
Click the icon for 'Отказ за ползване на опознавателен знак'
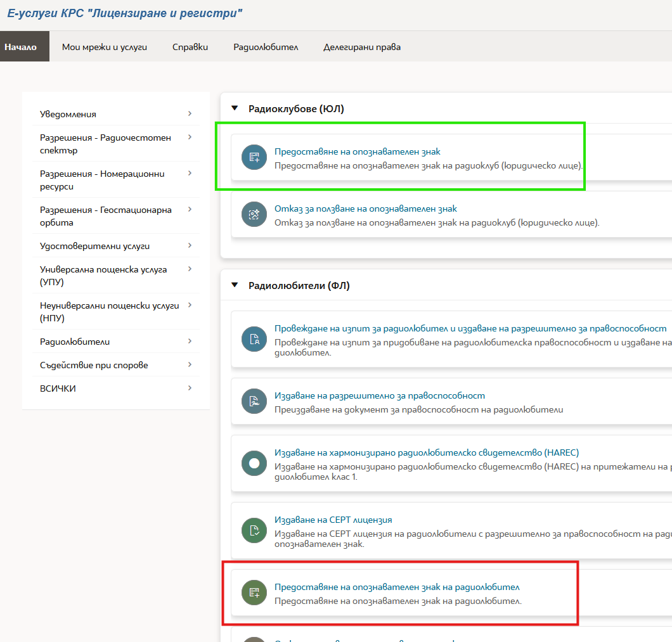pyautogui.click(x=254, y=215)
